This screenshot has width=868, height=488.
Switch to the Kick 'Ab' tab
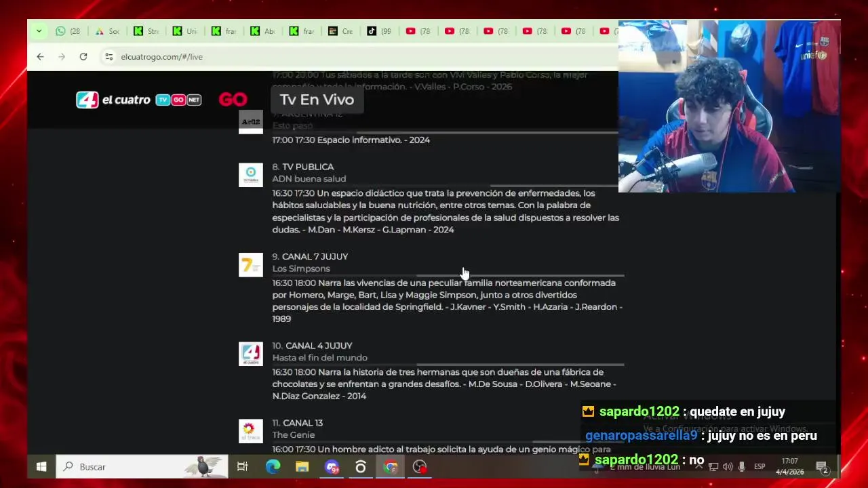pyautogui.click(x=262, y=31)
